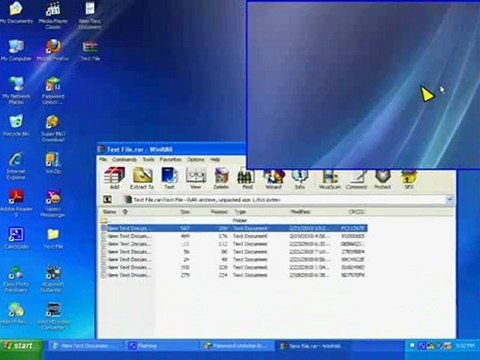Select the Recycle Bin desktop icon

pos(16,125)
